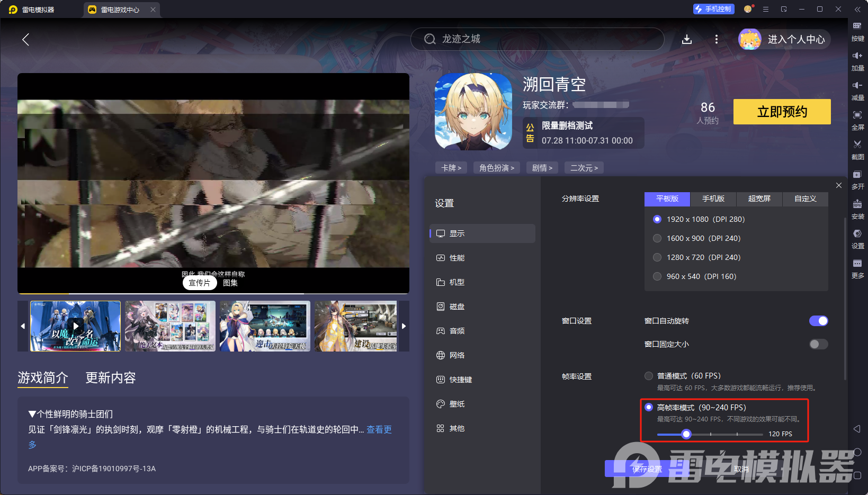This screenshot has width=868, height=495.
Task: Switch to the 雷电模拟器 tab
Action: [38, 10]
